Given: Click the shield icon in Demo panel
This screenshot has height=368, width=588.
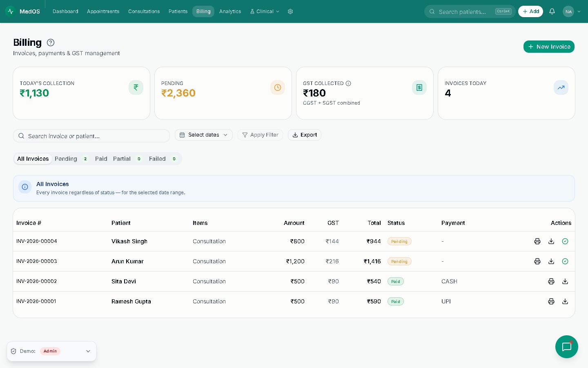Looking at the screenshot, I should [x=13, y=351].
